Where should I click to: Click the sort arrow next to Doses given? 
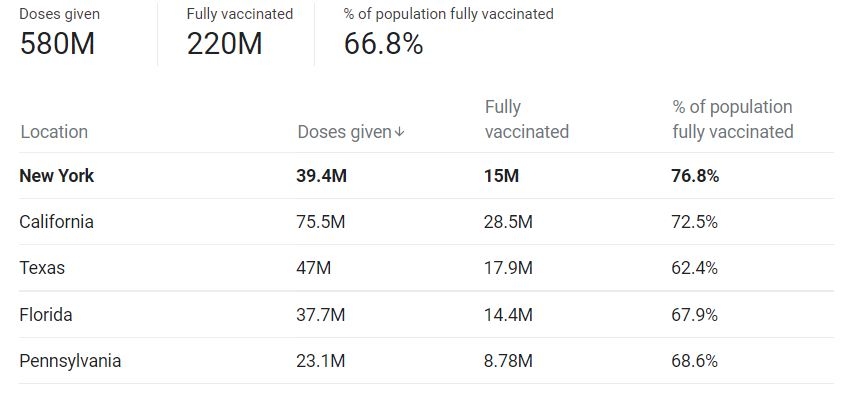[x=400, y=132]
